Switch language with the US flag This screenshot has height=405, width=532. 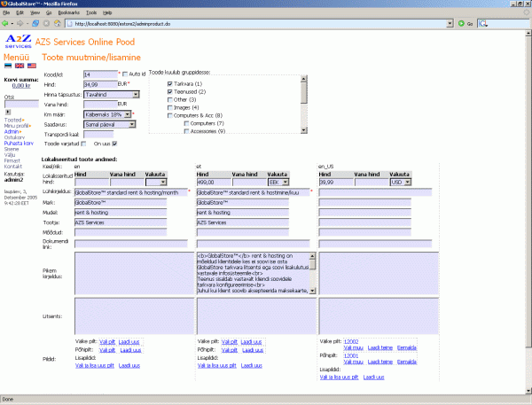coord(32,66)
